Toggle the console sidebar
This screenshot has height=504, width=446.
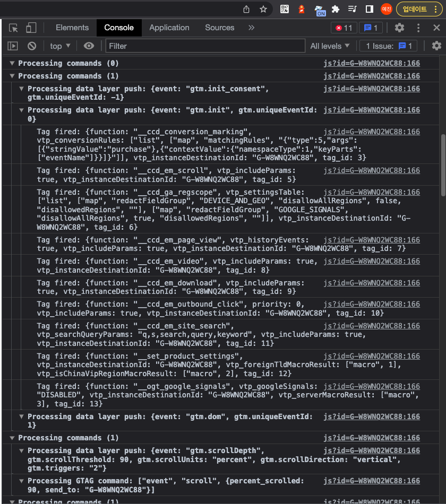(x=13, y=46)
